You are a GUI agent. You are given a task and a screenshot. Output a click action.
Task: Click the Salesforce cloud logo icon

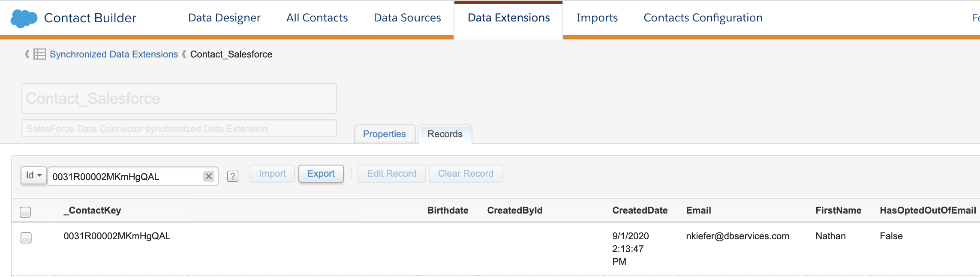point(24,18)
